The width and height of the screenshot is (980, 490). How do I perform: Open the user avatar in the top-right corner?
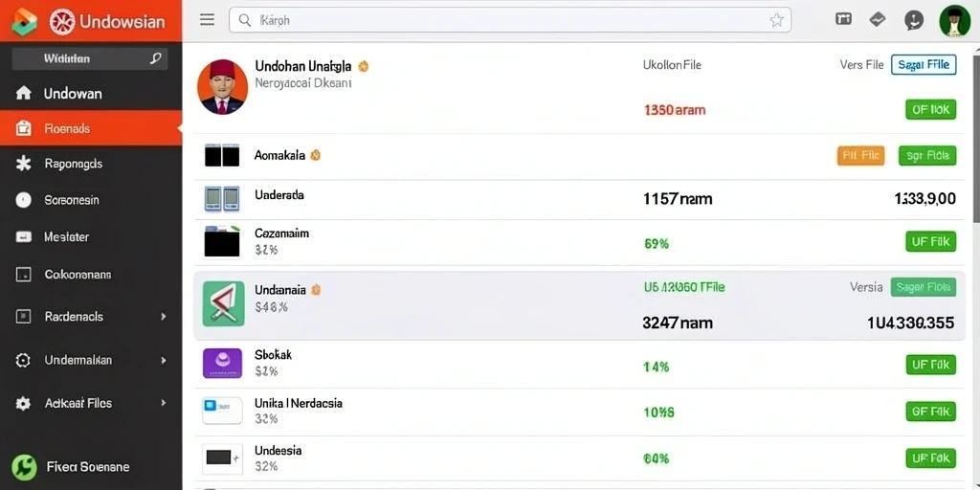[x=954, y=21]
